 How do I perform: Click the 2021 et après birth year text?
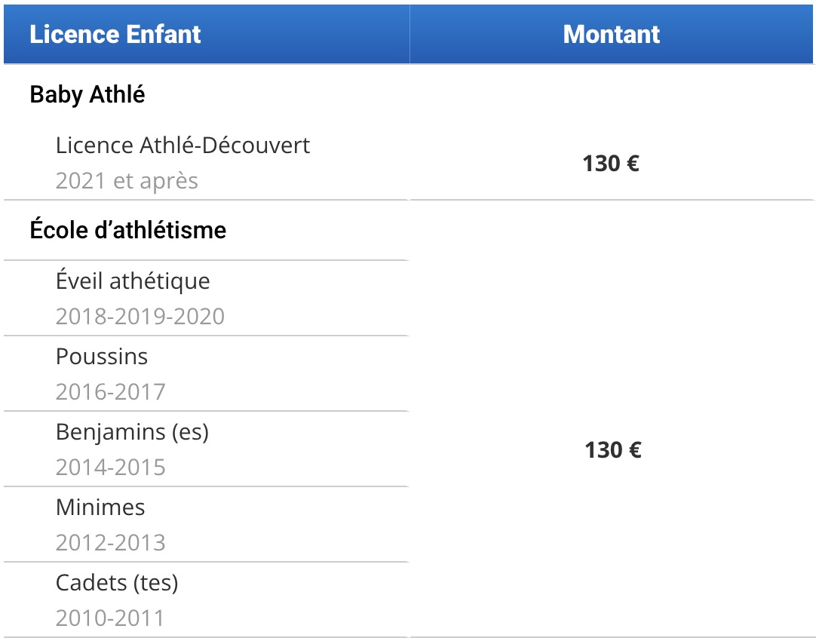(127, 181)
